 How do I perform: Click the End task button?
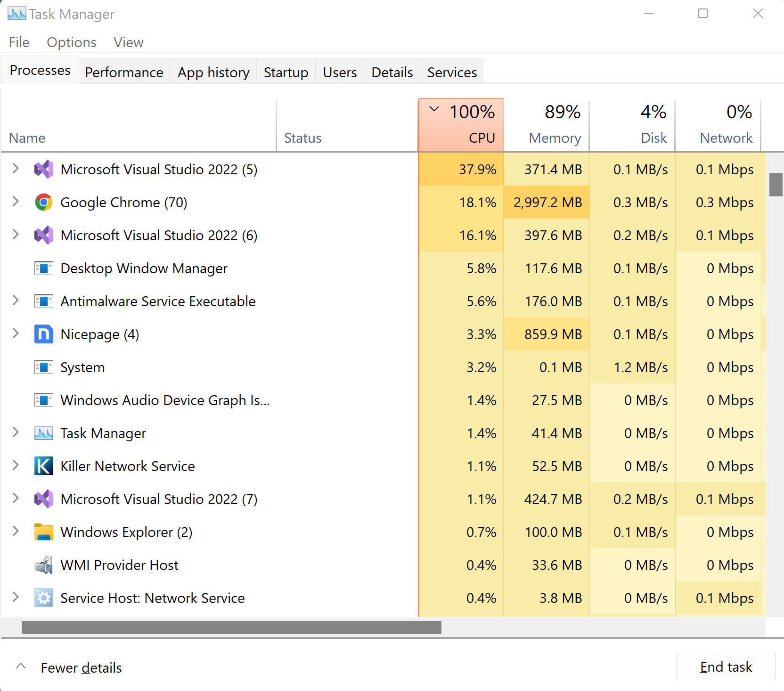coord(726,667)
